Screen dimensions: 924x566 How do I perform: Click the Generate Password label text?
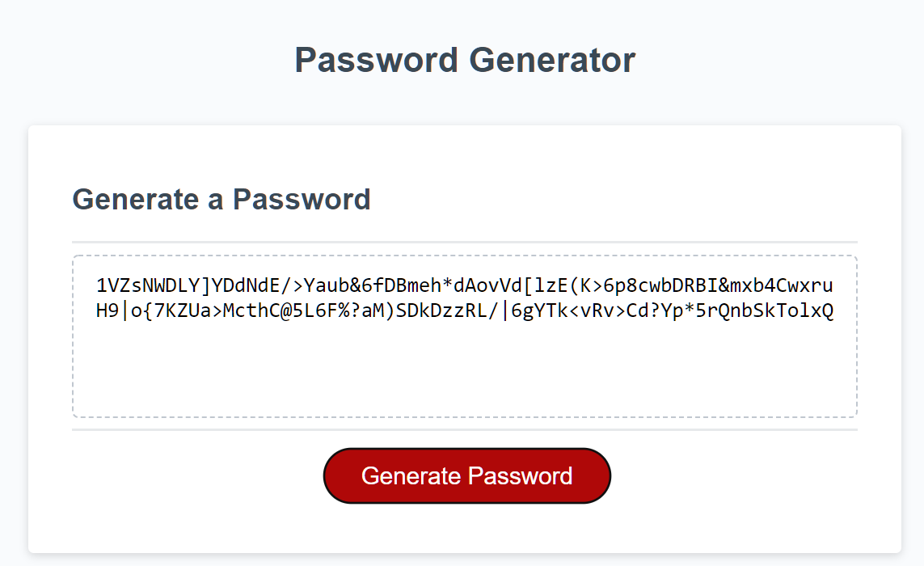coord(466,475)
